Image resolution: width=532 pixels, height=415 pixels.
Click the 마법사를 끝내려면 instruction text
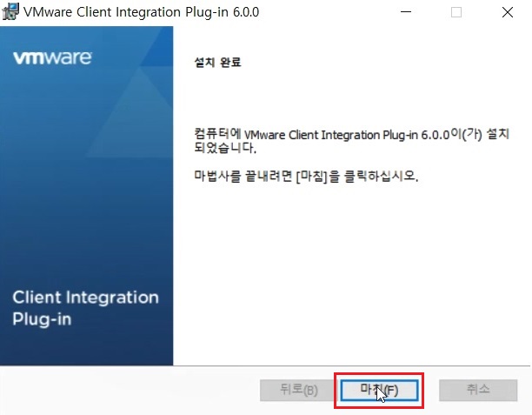tap(306, 176)
